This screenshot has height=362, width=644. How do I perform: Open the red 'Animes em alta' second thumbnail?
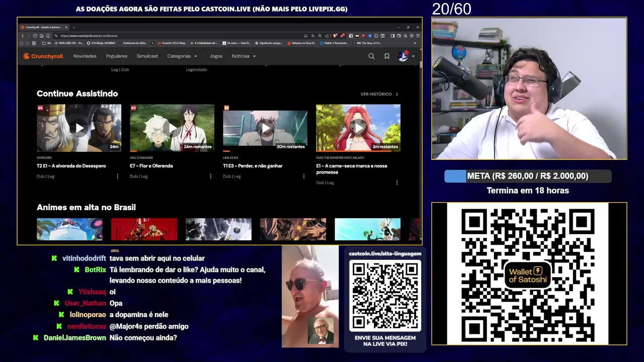[x=144, y=229]
